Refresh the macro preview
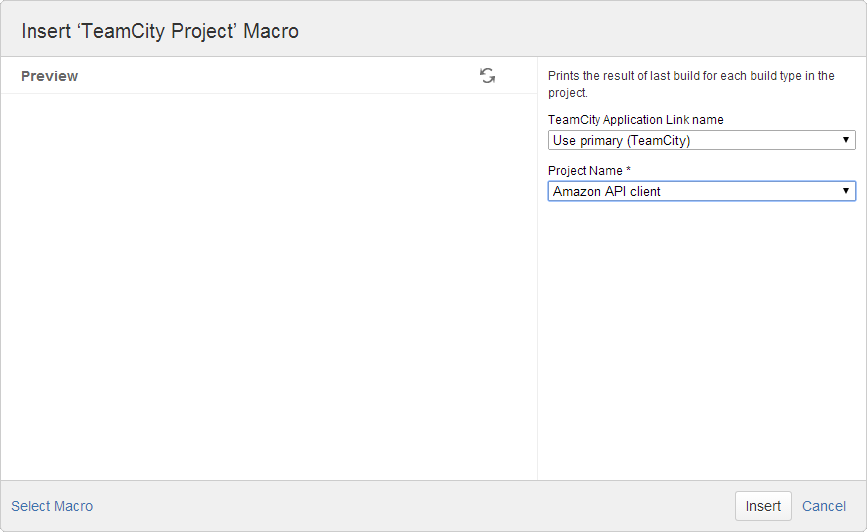 (487, 76)
